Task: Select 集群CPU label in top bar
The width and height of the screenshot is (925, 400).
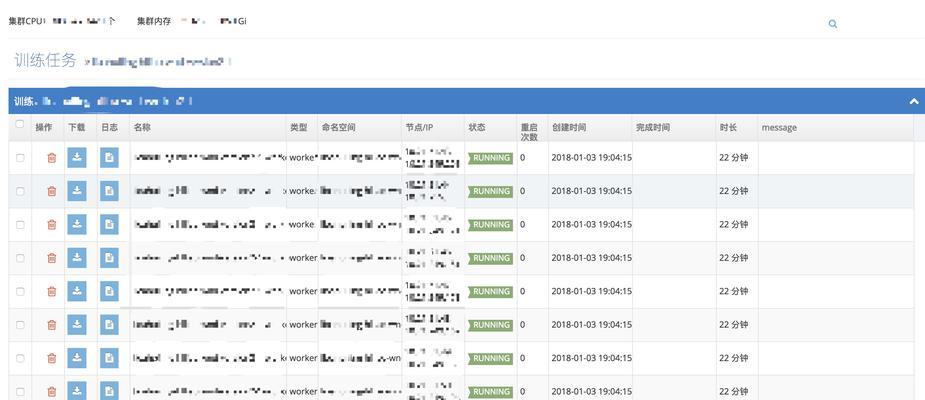Action: pyautogui.click(x=27, y=21)
